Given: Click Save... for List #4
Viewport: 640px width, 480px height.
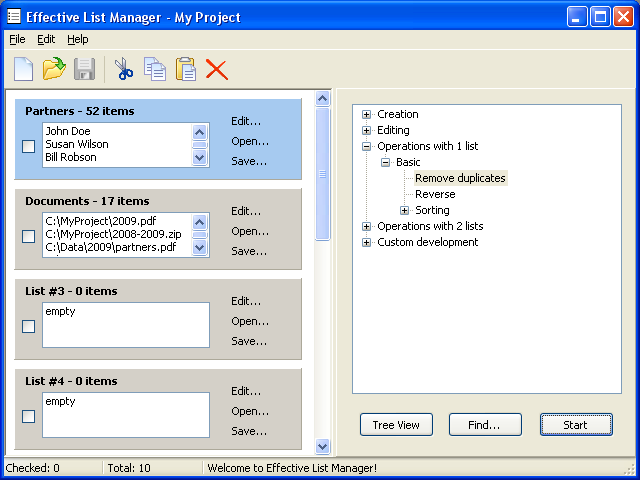Looking at the screenshot, I should (249, 431).
